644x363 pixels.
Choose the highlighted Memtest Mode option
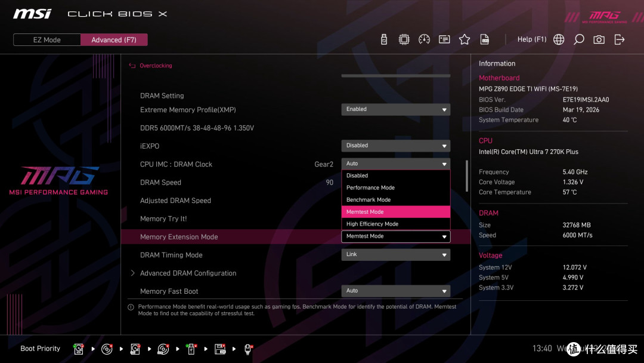(395, 212)
